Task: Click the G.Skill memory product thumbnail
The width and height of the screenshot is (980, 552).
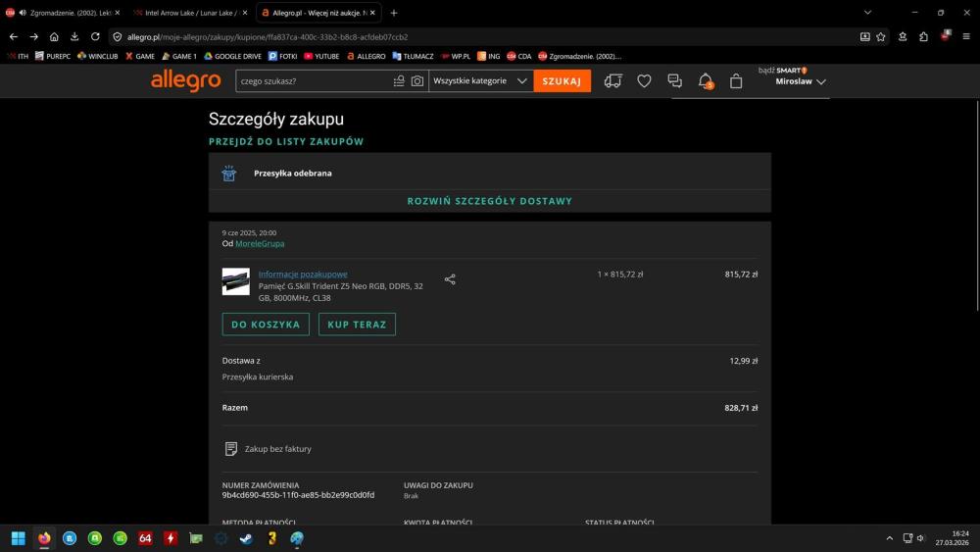Action: pyautogui.click(x=235, y=281)
